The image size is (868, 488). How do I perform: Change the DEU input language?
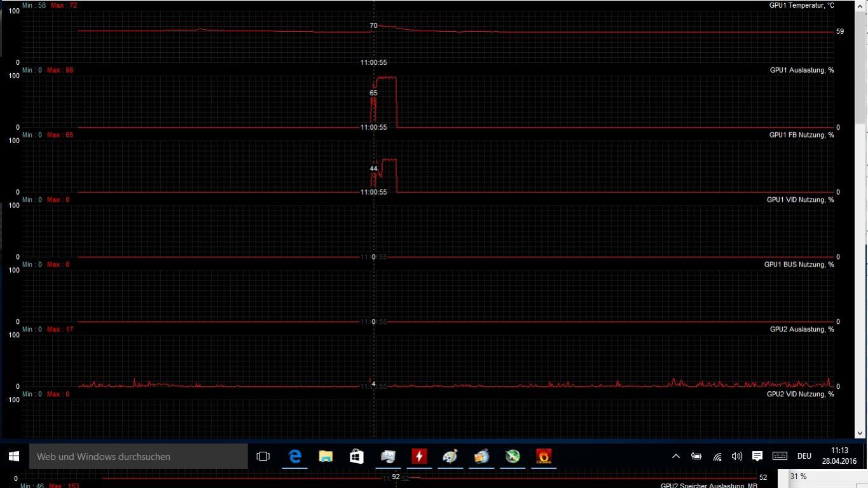pyautogui.click(x=804, y=456)
